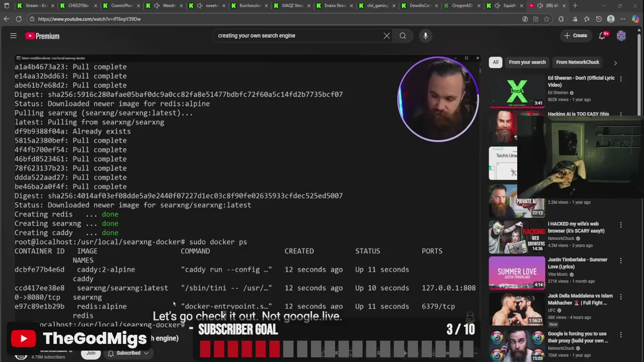Mute the sweetn browser tab
Image resolution: width=644 pixels, height=362 pixels.
[x=200, y=6]
